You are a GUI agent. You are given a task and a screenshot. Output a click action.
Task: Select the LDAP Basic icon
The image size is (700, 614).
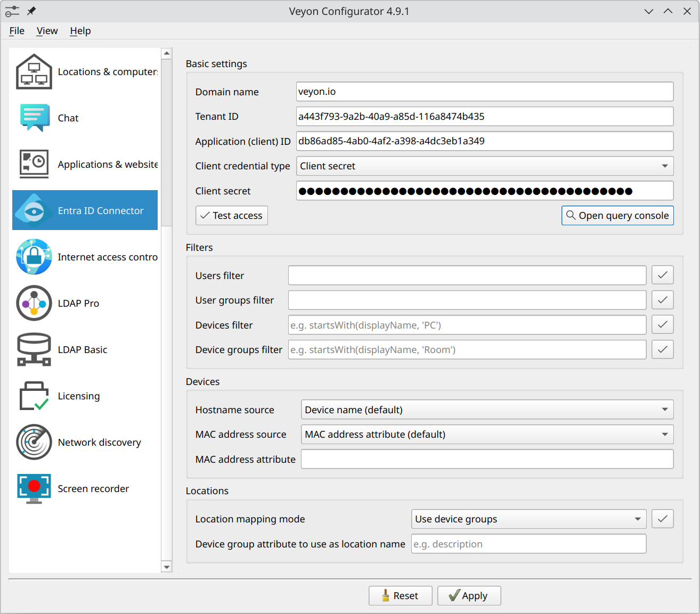[34, 349]
